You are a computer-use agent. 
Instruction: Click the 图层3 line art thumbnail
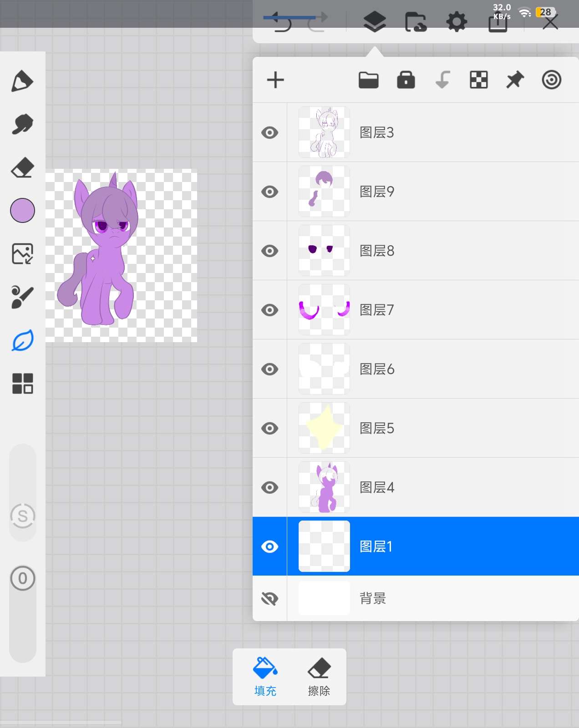click(324, 132)
